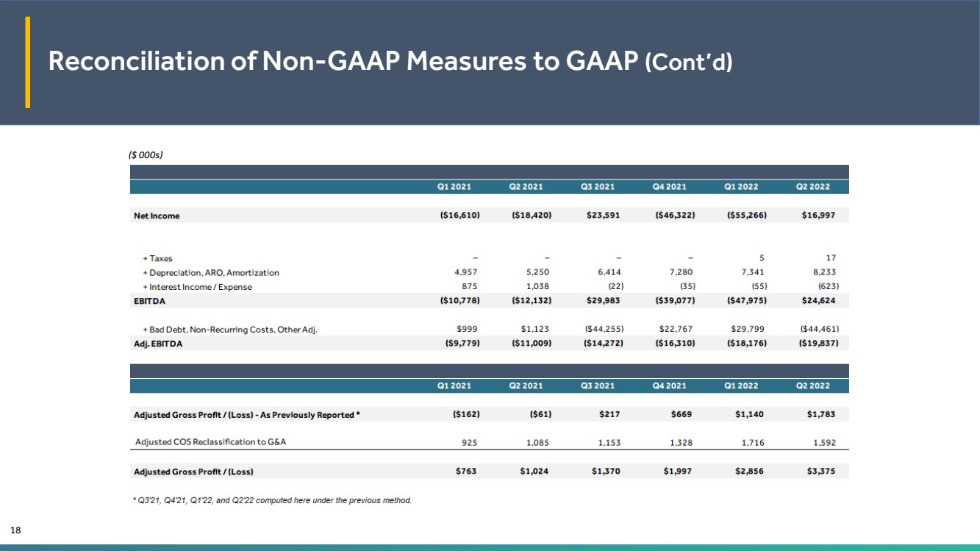Screen dimensions: 980x551
Task: Click + Depreciation, ARO, Amortization label
Action: click(x=211, y=272)
